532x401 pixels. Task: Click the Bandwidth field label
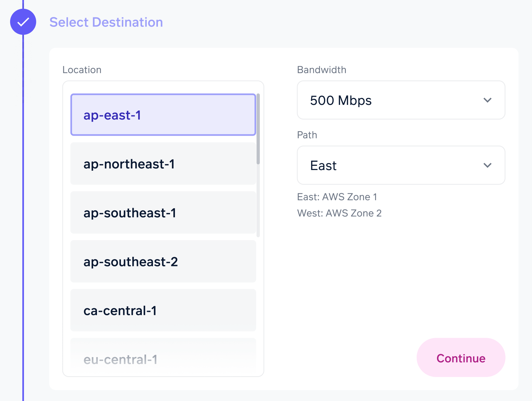[x=322, y=70]
